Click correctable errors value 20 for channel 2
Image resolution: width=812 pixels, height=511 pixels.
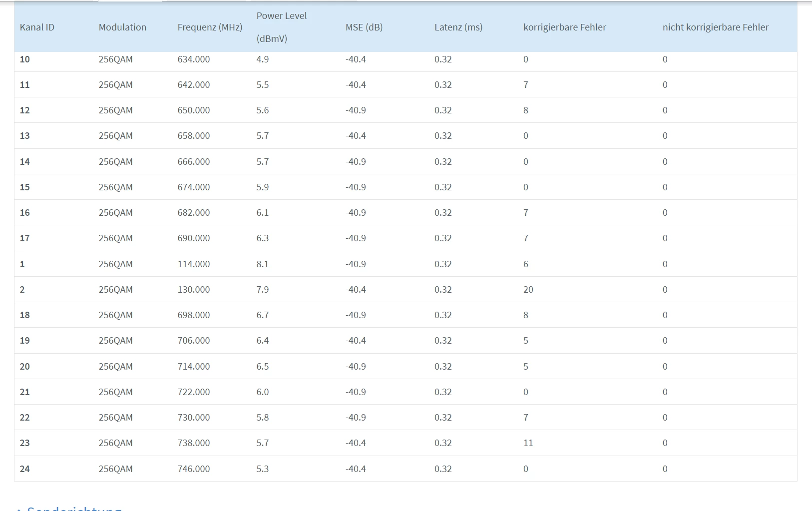pyautogui.click(x=528, y=290)
